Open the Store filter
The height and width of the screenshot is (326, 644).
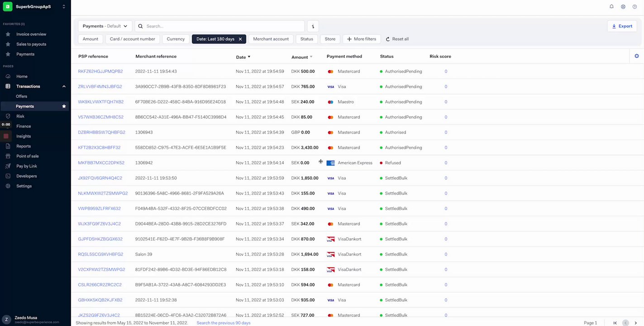click(330, 39)
